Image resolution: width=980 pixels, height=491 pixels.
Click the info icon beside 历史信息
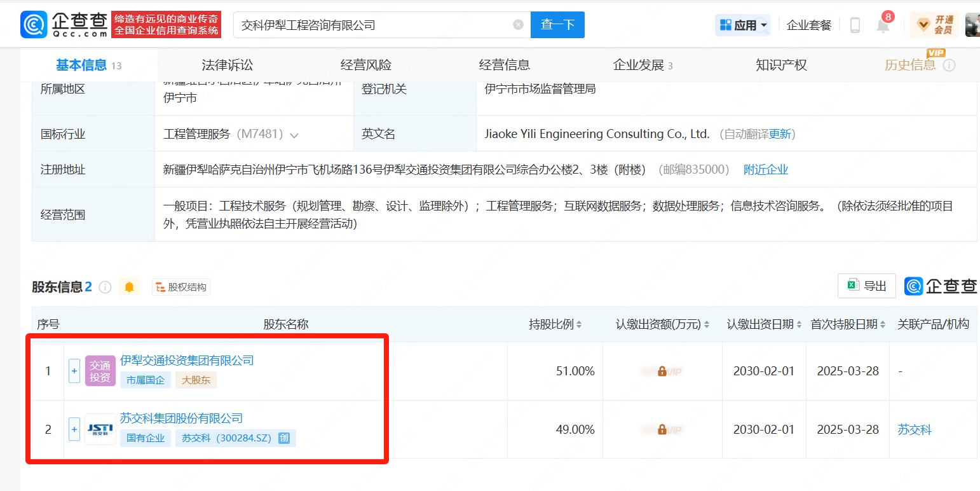(x=949, y=66)
